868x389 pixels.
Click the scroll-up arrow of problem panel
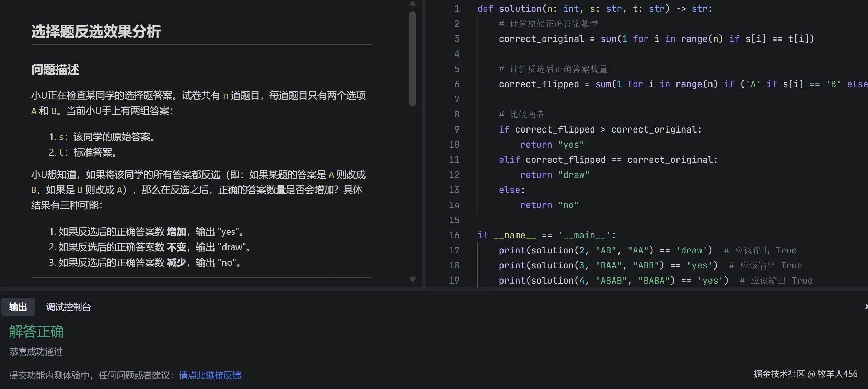(x=413, y=4)
